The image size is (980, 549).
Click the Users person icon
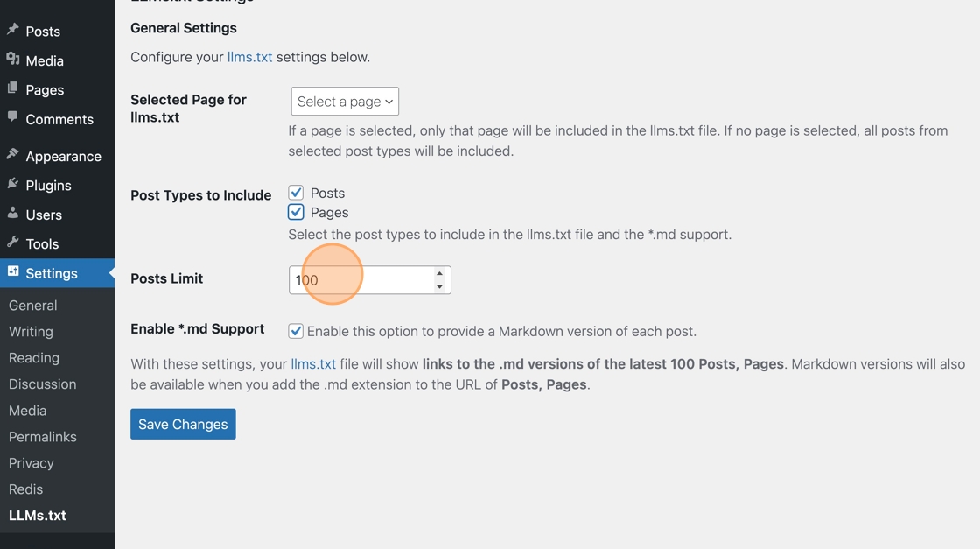[x=12, y=214]
